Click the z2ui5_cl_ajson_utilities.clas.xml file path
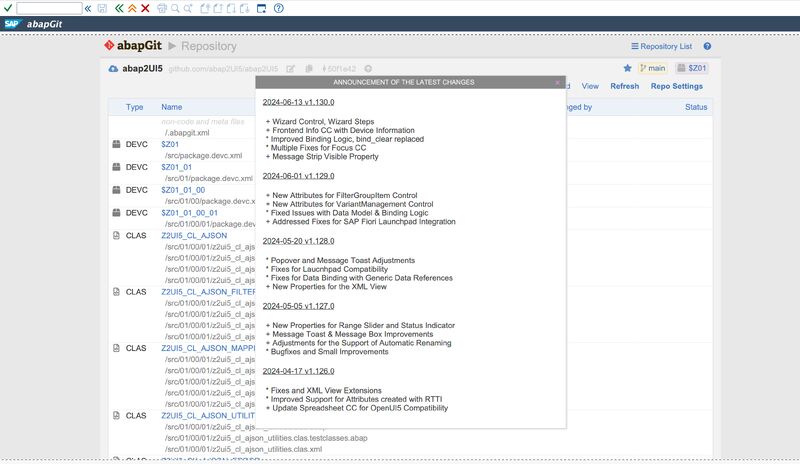 [243, 449]
